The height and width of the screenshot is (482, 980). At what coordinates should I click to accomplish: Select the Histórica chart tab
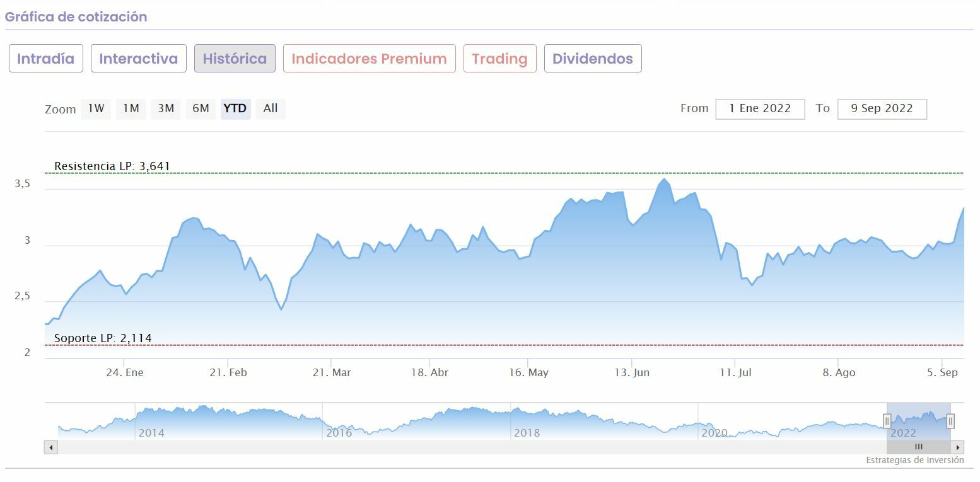click(235, 59)
